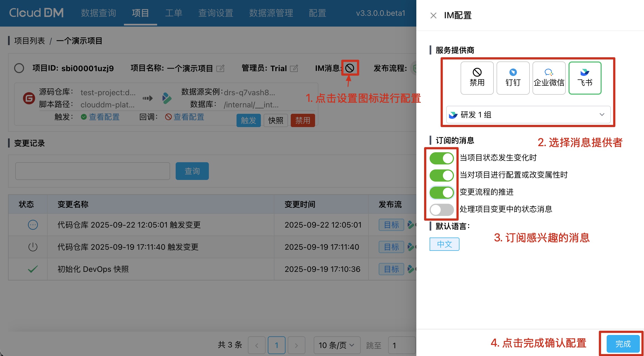
Task: Click the IM消息 disabled settings icon
Action: coord(350,68)
